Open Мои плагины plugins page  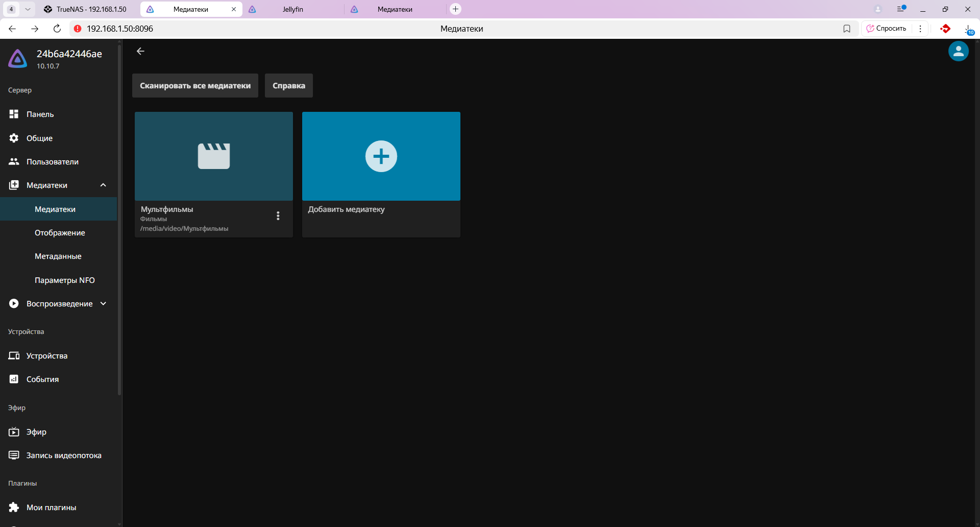51,508
